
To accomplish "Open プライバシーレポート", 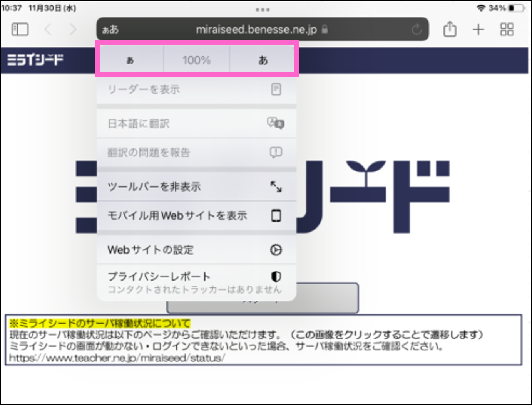I will click(x=196, y=282).
